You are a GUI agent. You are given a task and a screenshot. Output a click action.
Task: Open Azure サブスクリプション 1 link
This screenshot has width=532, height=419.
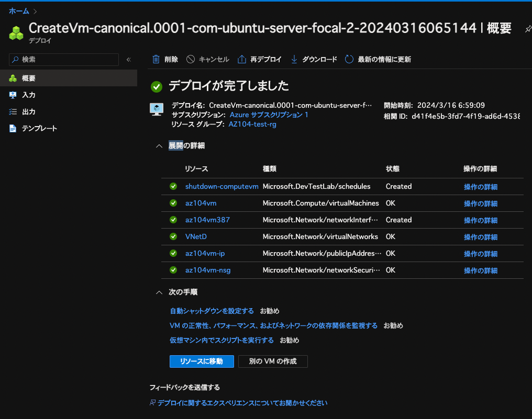pyautogui.click(x=269, y=115)
